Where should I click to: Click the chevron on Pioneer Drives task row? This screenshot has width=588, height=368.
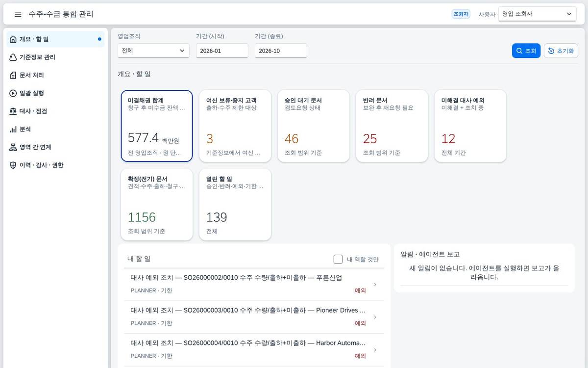tap(375, 317)
